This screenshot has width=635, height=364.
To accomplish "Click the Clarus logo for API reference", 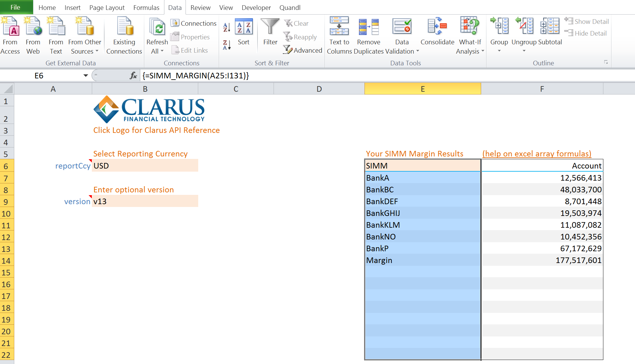I will point(149,109).
